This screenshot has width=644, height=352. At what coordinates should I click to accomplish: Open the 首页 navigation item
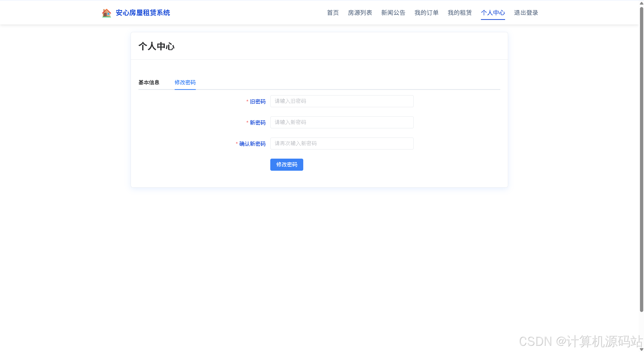(333, 13)
